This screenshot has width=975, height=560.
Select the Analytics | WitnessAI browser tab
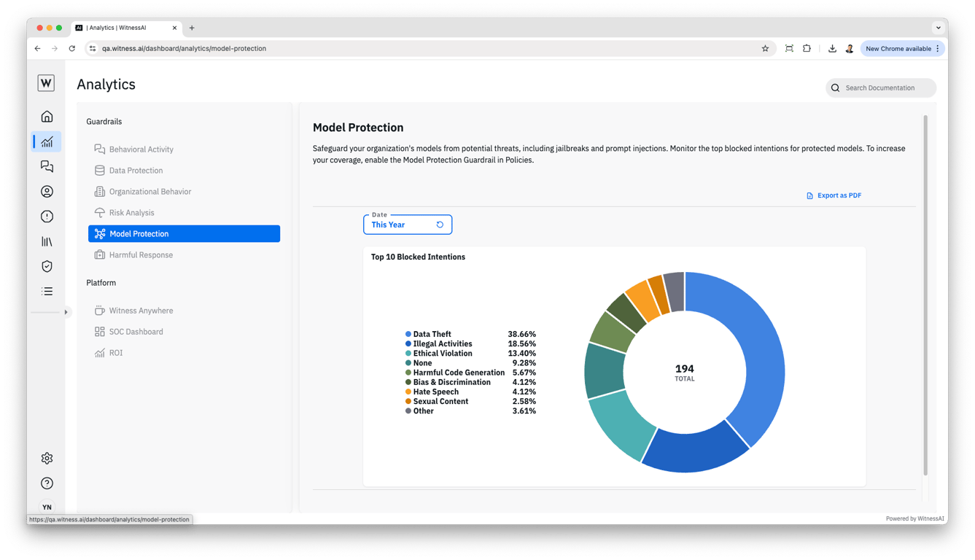click(126, 28)
